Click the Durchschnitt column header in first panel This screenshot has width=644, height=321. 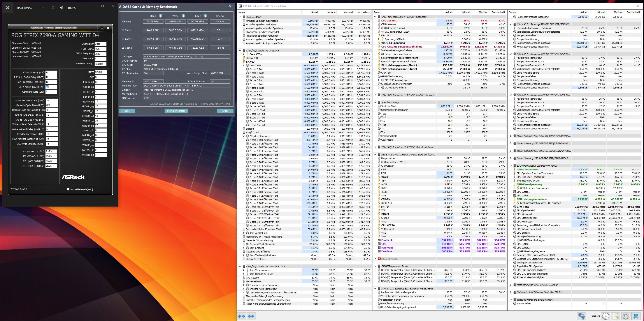tap(363, 12)
